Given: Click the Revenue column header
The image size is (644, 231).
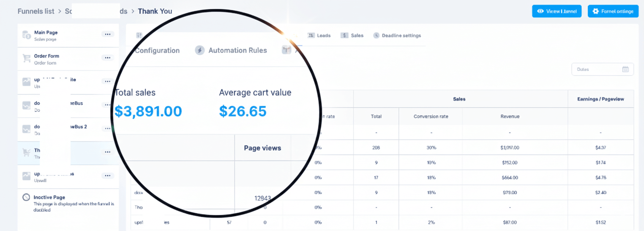Looking at the screenshot, I should 510,117.
